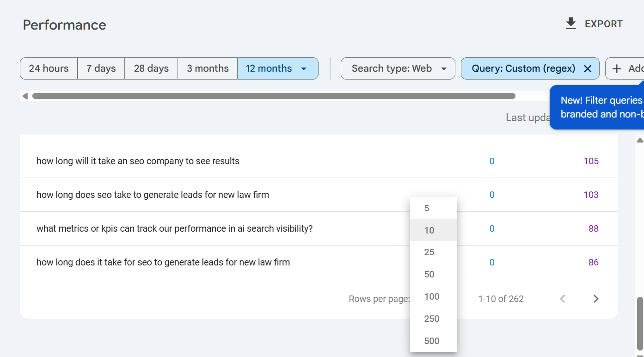Click the up arrow of vertical scrollbar
This screenshot has width=644, height=357.
click(640, 140)
